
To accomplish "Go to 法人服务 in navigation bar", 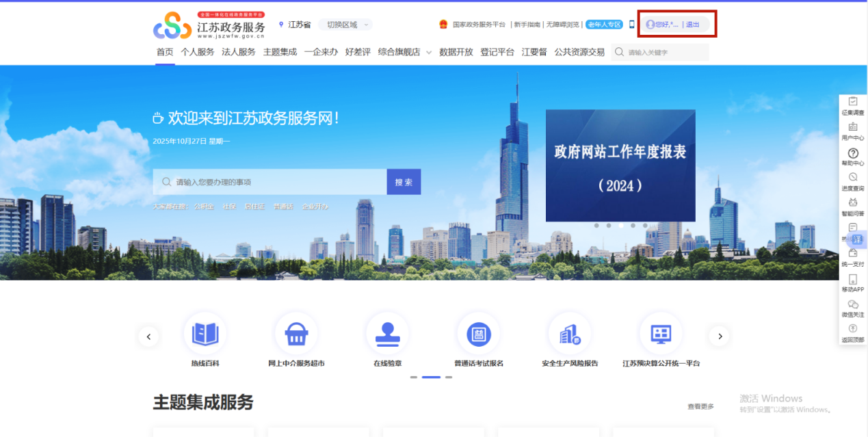I will click(x=238, y=52).
